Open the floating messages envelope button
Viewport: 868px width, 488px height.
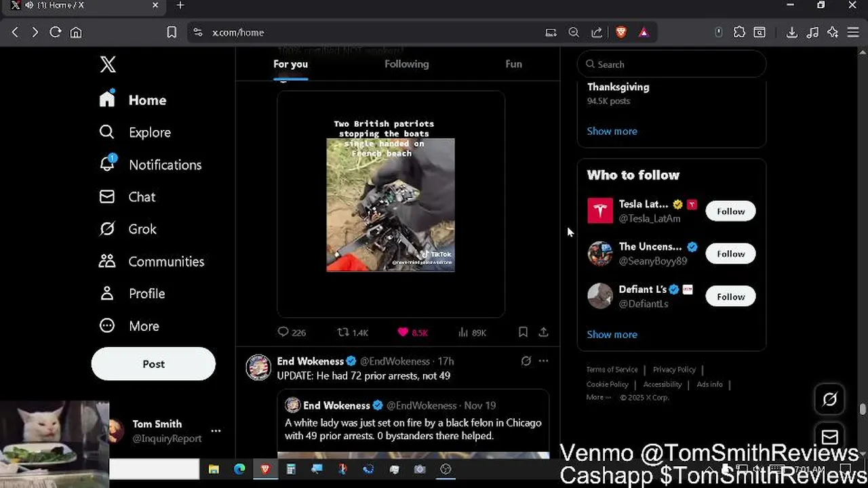tap(830, 437)
